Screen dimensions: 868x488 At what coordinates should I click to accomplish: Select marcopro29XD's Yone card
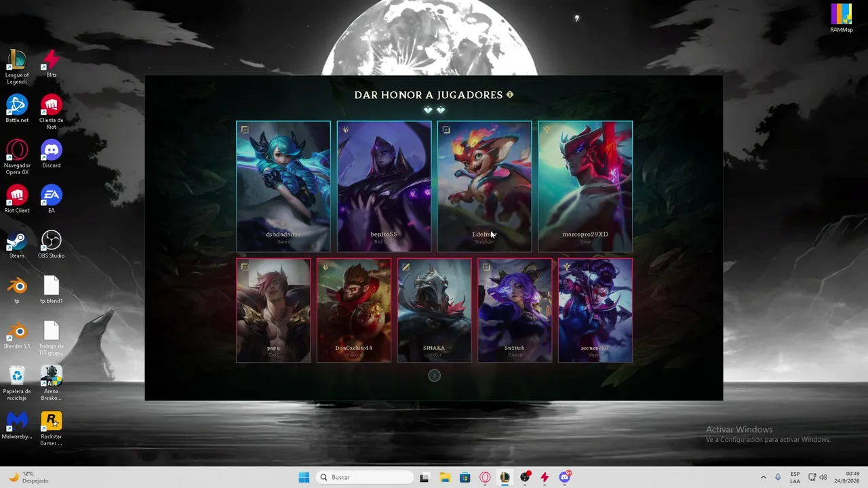tap(585, 186)
